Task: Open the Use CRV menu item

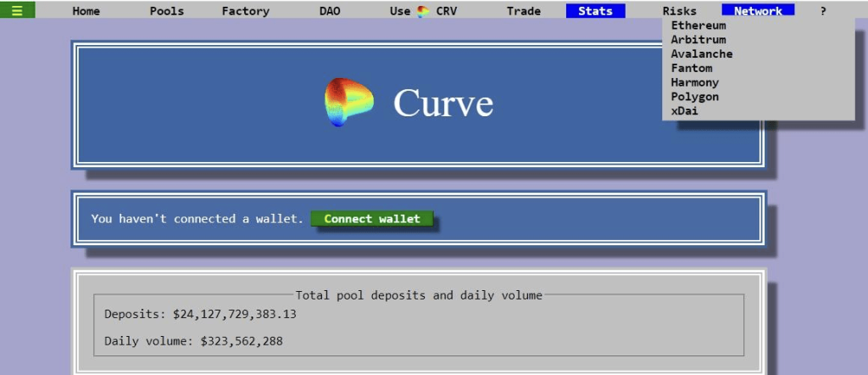Action: tap(424, 11)
